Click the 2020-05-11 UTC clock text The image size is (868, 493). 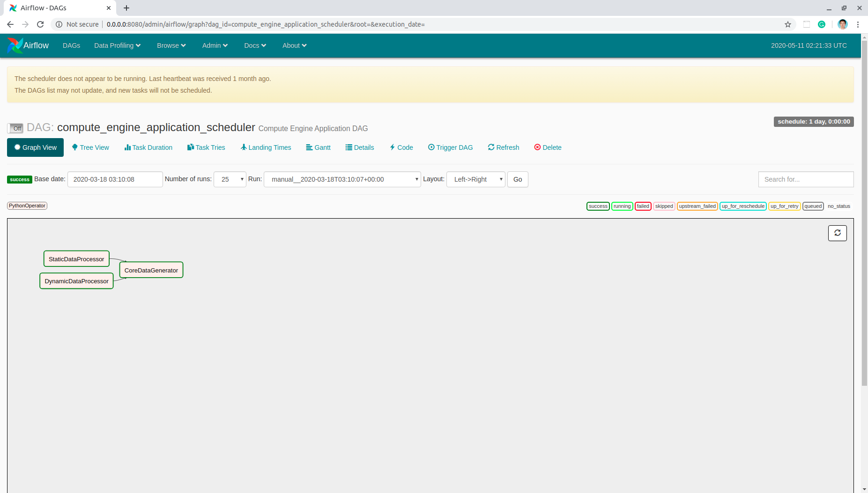pyautogui.click(x=809, y=45)
